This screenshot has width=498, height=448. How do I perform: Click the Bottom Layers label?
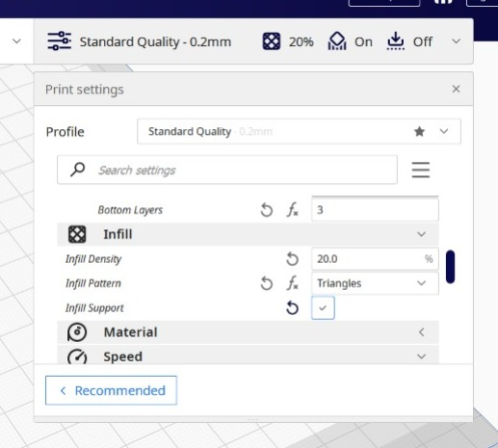pos(130,210)
